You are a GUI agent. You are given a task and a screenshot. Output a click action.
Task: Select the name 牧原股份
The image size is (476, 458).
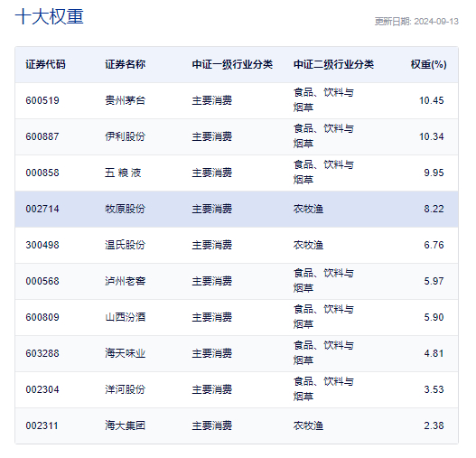coord(125,209)
